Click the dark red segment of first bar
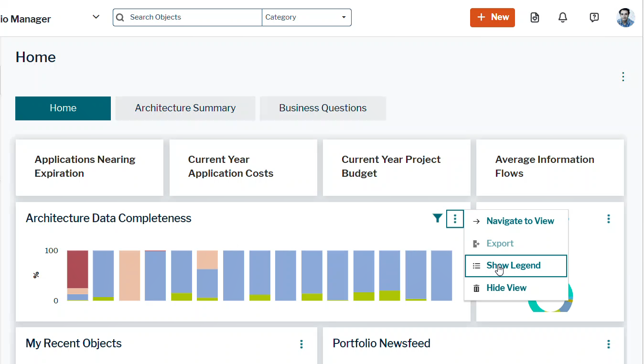 tap(77, 268)
